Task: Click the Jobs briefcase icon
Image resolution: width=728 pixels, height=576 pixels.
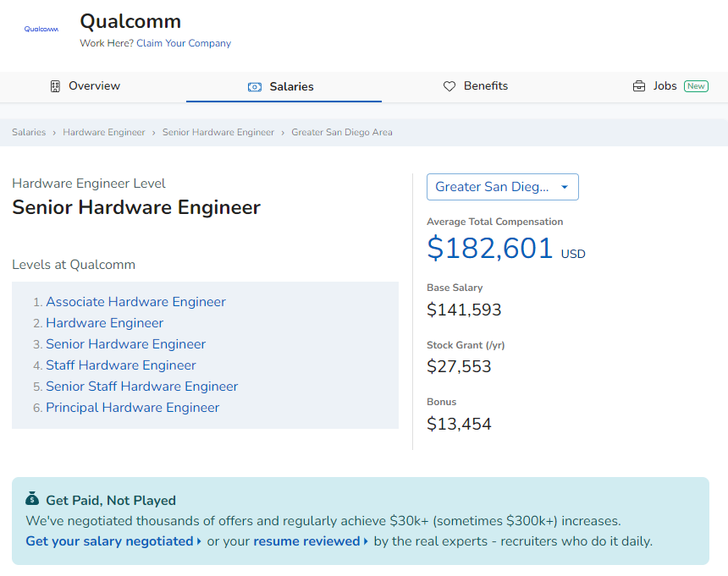Action: [639, 86]
